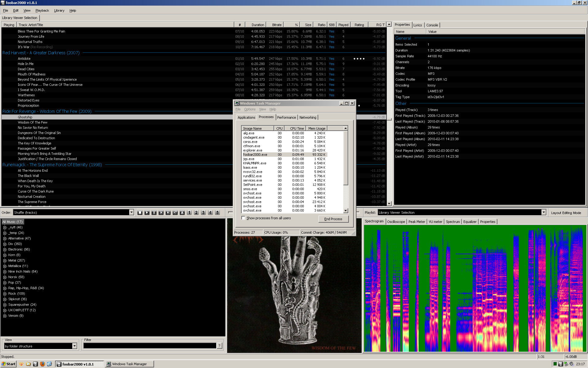Click the Safely Remove Hardware tray icon

(x=566, y=364)
